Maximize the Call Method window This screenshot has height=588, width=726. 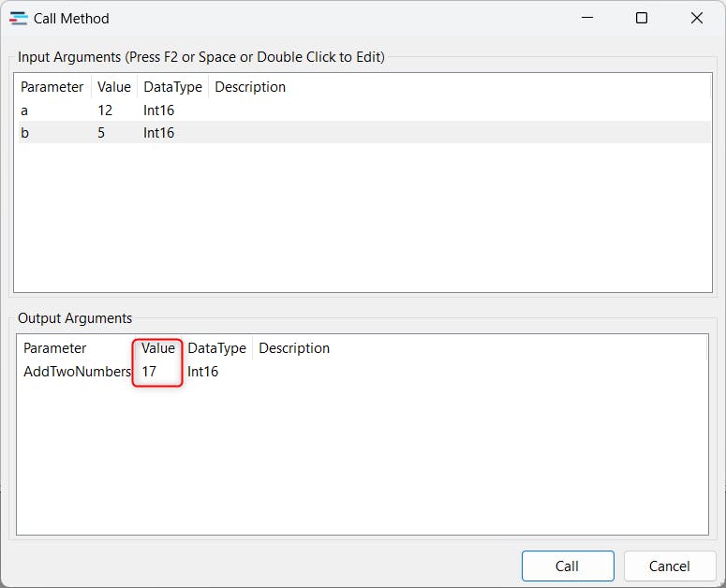tap(642, 18)
